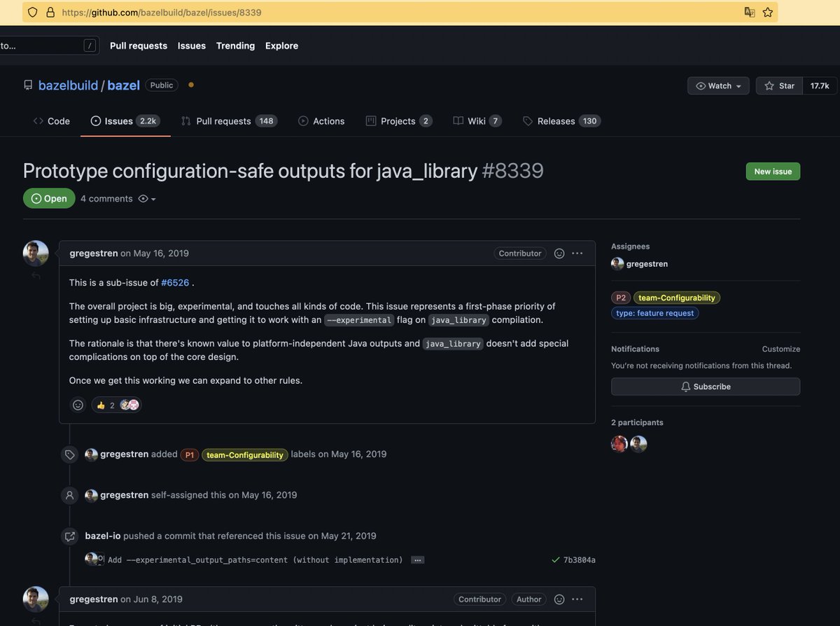Open Trending in top navigation
Image resolution: width=840 pixels, height=626 pixels.
pos(235,46)
